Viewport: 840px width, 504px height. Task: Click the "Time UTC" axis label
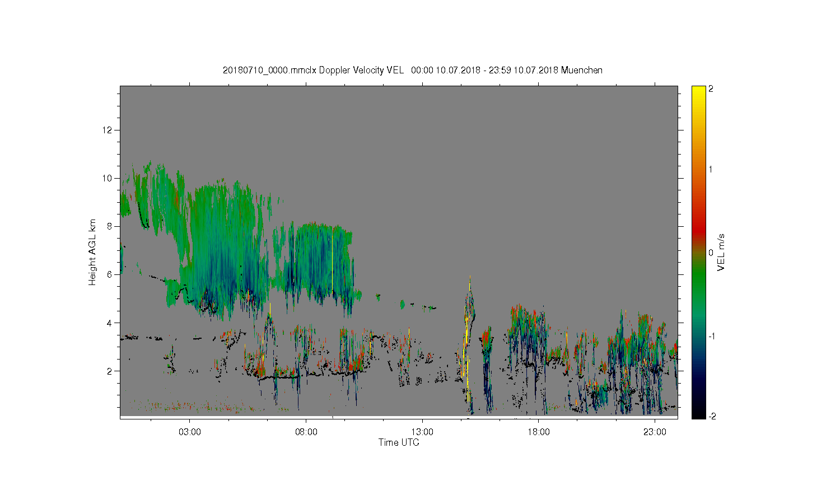399,442
